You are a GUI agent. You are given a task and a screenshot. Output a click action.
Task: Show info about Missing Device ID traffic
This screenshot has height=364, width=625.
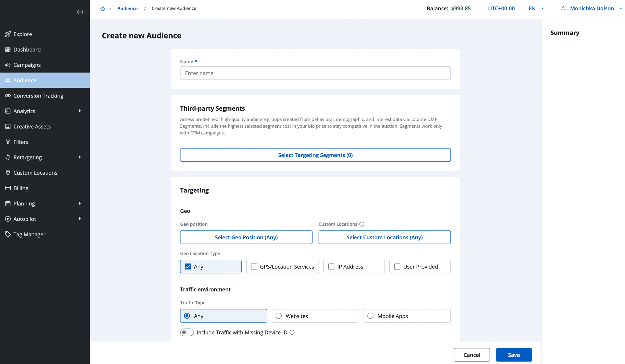[292, 332]
